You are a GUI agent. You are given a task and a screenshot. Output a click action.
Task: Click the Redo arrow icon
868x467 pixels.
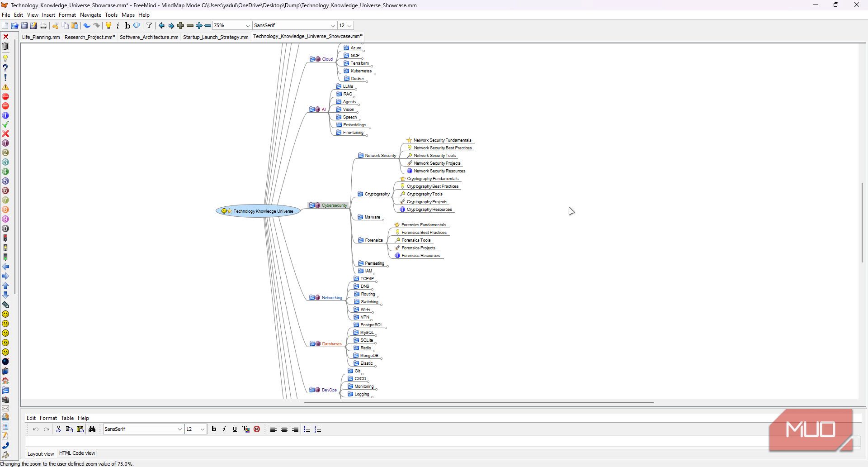click(96, 26)
